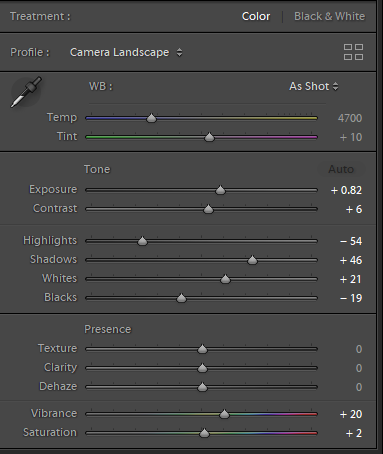
Task: Click the Dehaze slider handle
Action: tap(202, 387)
